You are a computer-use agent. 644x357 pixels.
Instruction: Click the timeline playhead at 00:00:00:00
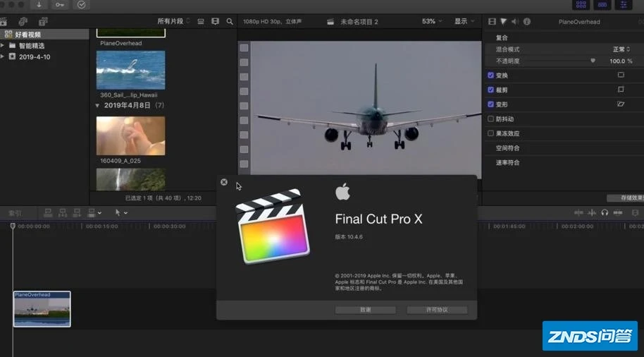[x=13, y=226]
